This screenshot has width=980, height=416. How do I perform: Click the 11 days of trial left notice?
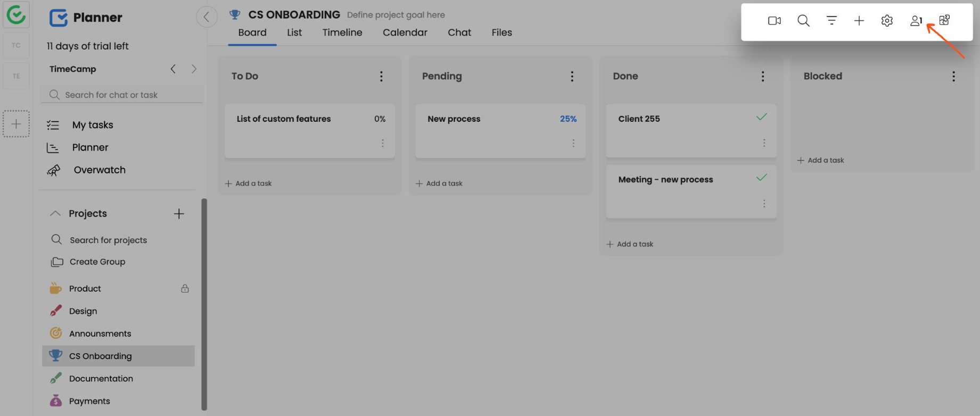pos(87,46)
